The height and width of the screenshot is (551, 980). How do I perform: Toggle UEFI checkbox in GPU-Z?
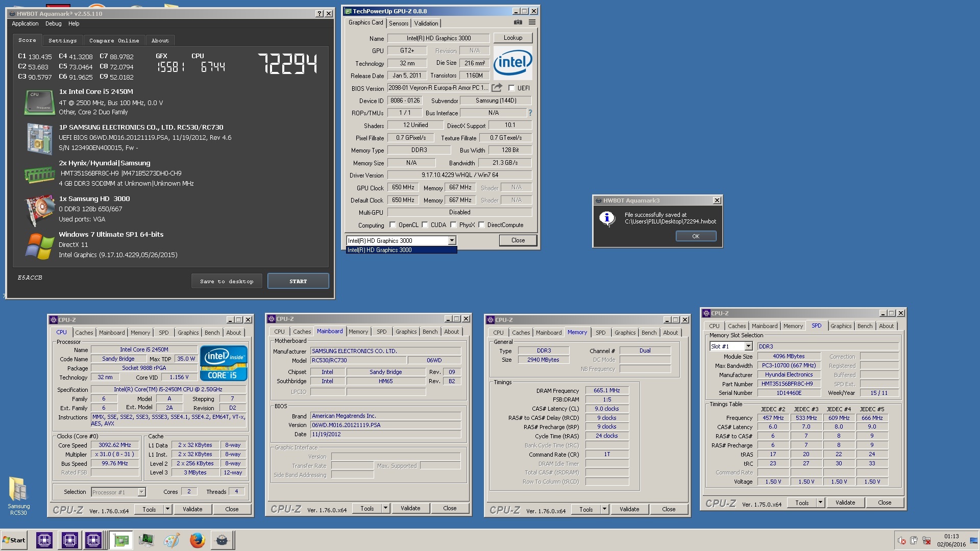tap(511, 88)
